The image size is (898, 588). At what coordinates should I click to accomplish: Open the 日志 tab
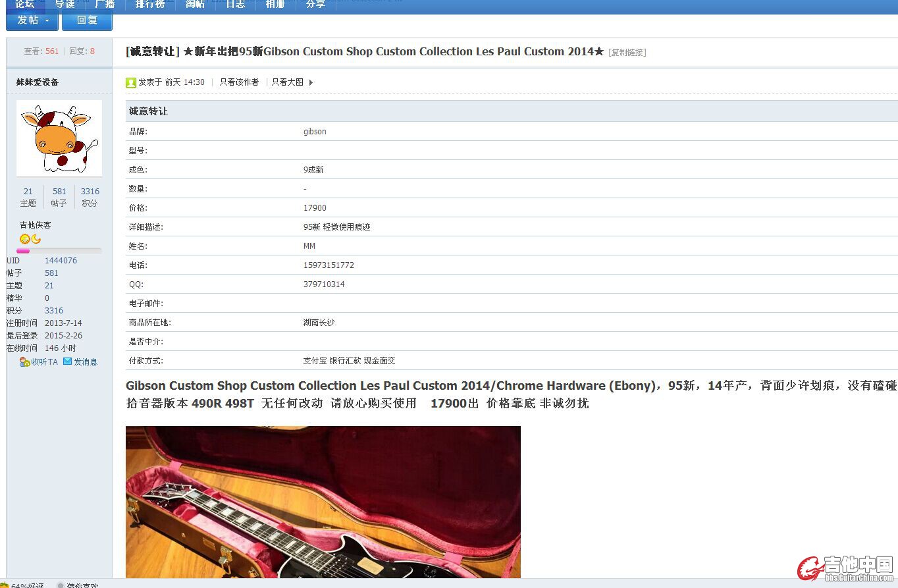tap(235, 4)
